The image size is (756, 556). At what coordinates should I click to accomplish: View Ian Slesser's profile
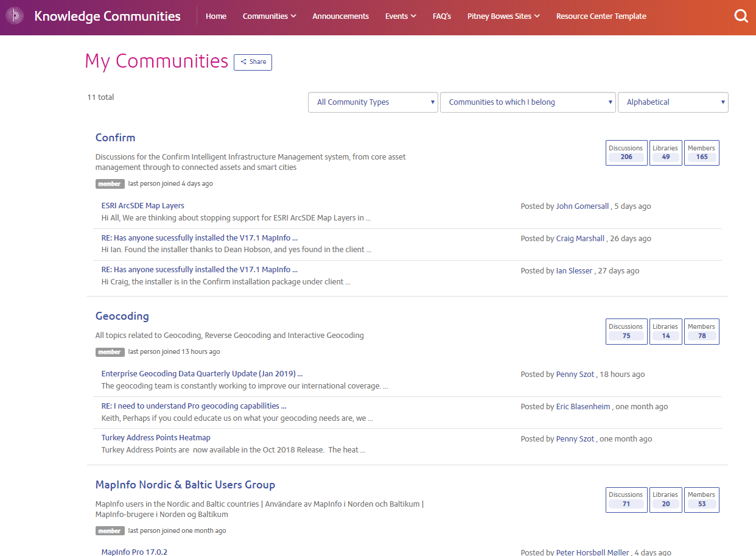(x=574, y=271)
